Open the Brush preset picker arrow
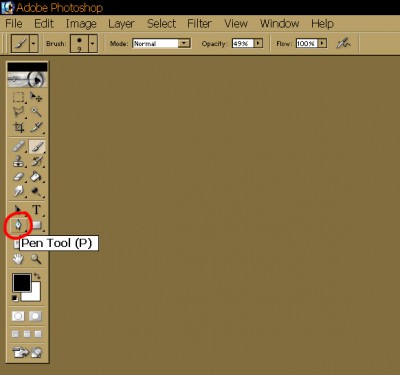400x375 pixels. (93, 43)
